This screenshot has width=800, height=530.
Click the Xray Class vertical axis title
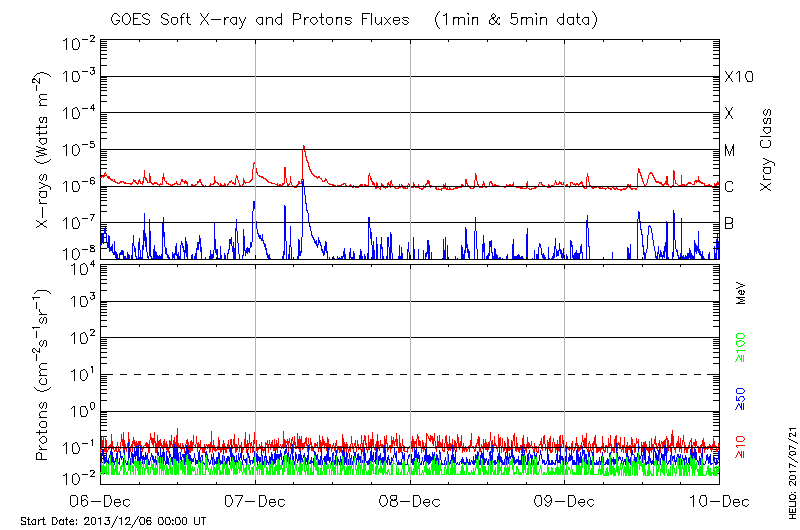coord(767,150)
